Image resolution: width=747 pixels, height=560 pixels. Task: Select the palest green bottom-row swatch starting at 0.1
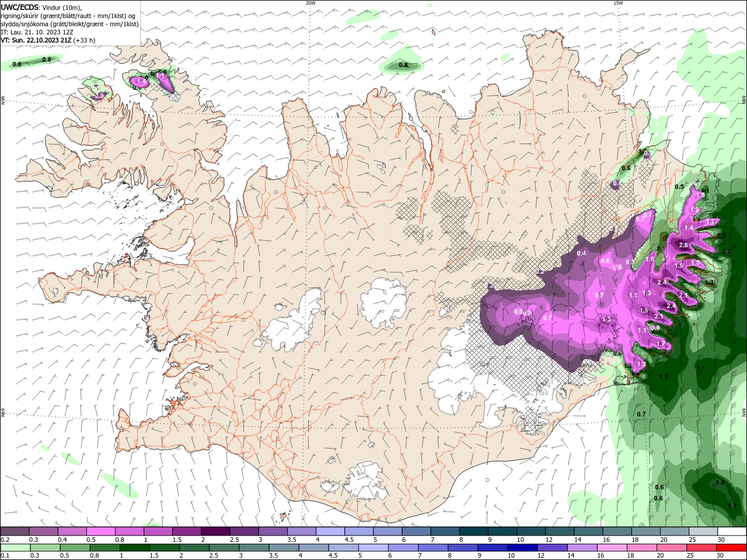(x=16, y=548)
